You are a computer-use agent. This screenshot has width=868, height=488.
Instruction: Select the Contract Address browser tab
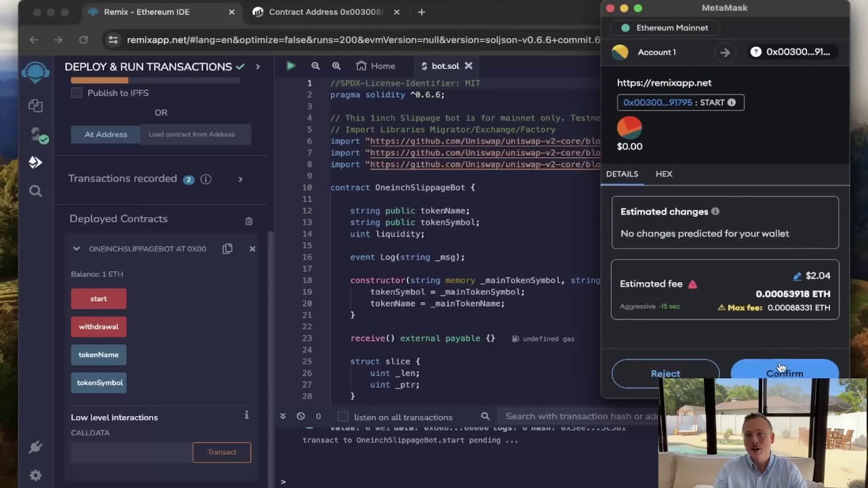coord(327,12)
